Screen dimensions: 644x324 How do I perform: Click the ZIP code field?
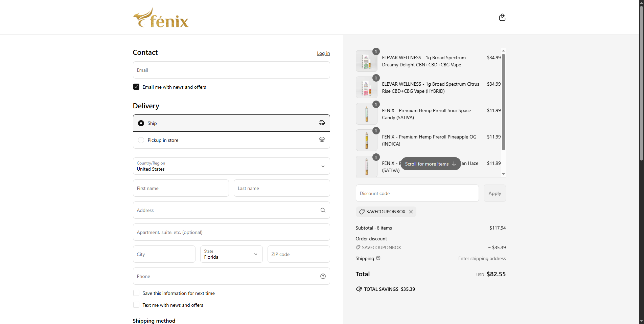pos(299,254)
